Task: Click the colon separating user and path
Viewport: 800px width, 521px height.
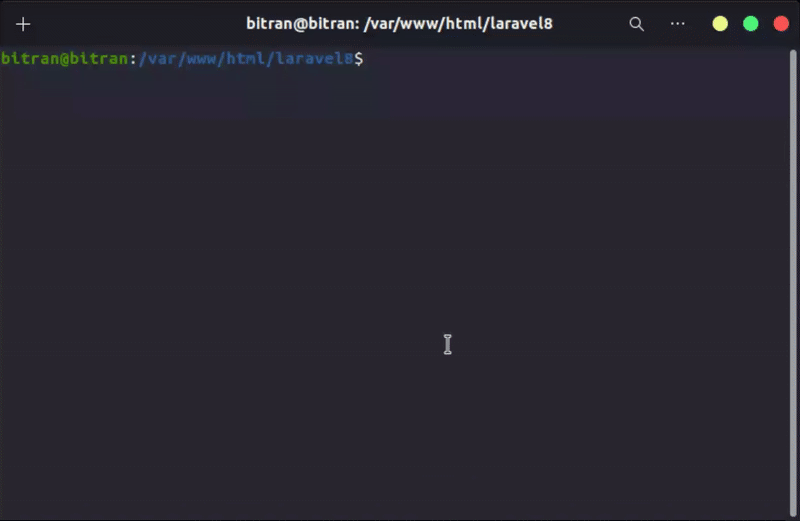Action: (x=133, y=60)
